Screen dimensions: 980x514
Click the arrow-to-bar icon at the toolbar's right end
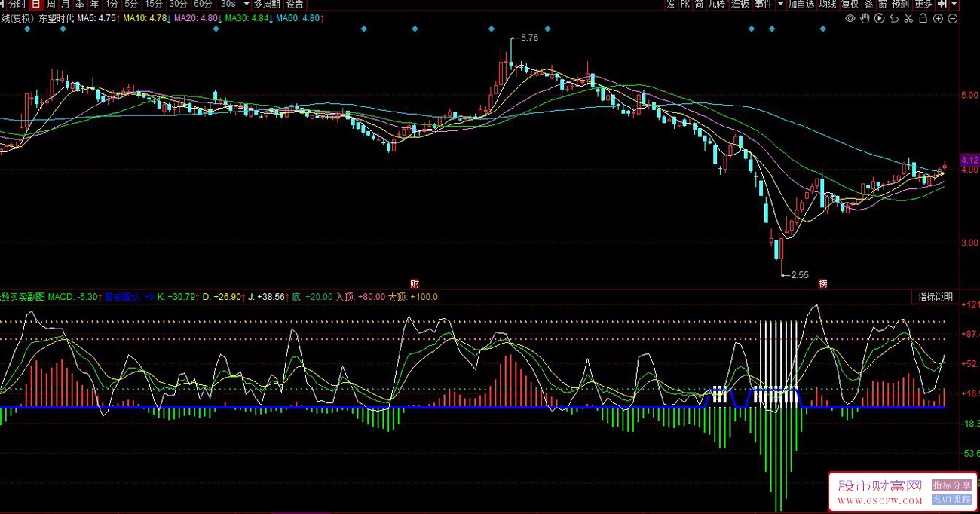click(942, 4)
